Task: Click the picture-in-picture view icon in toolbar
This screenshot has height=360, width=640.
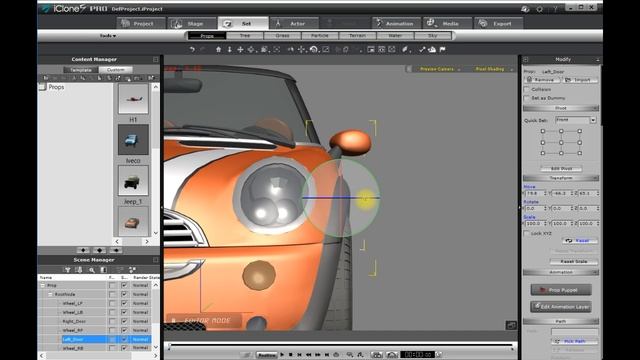Action: coord(371,49)
